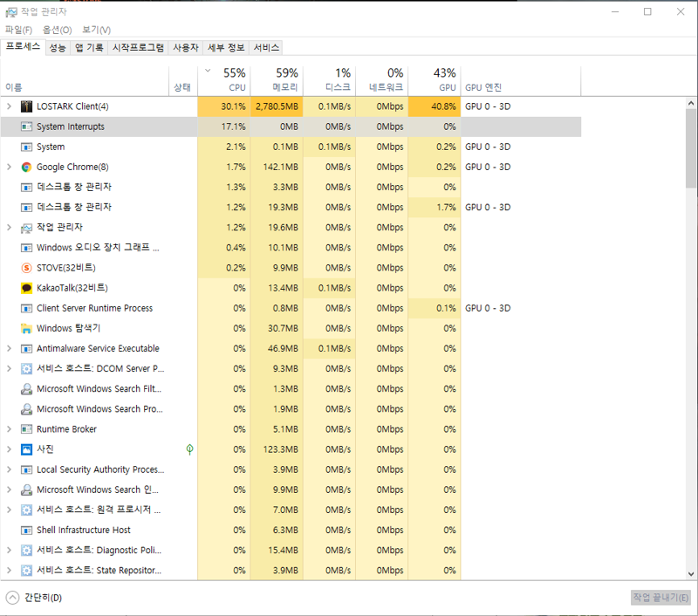698x616 pixels.
Task: Click the System process icon
Action: pos(27,147)
